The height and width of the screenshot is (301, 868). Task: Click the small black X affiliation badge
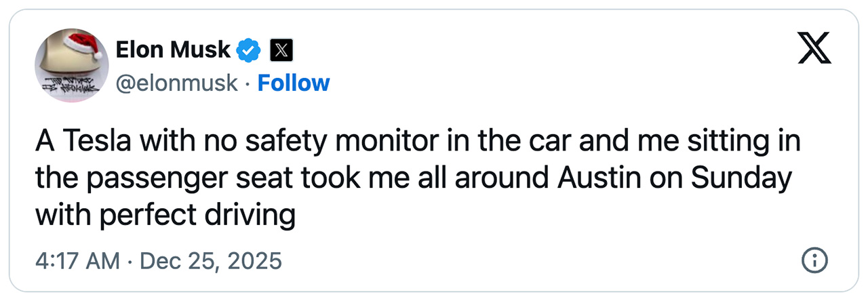(281, 49)
